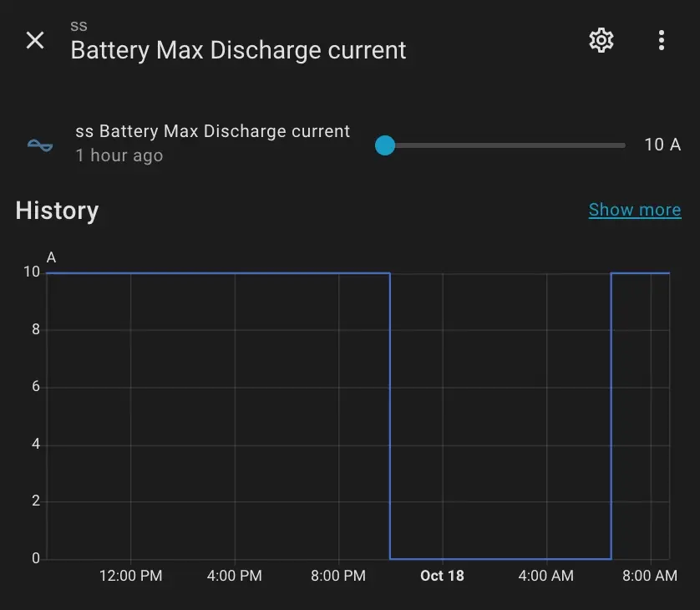Click the "1 hour ago" timestamp
This screenshot has width=700, height=610.
point(119,155)
